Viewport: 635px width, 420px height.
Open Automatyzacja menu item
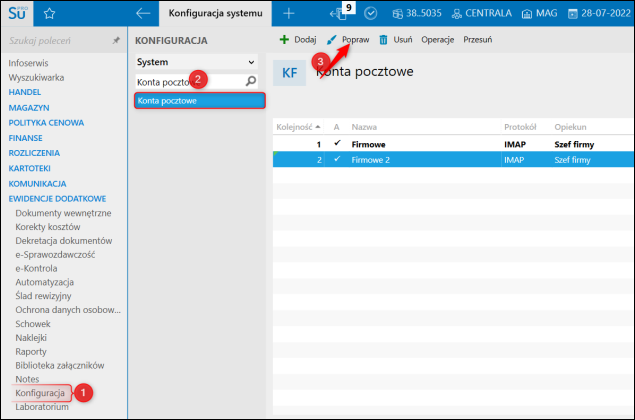[45, 282]
